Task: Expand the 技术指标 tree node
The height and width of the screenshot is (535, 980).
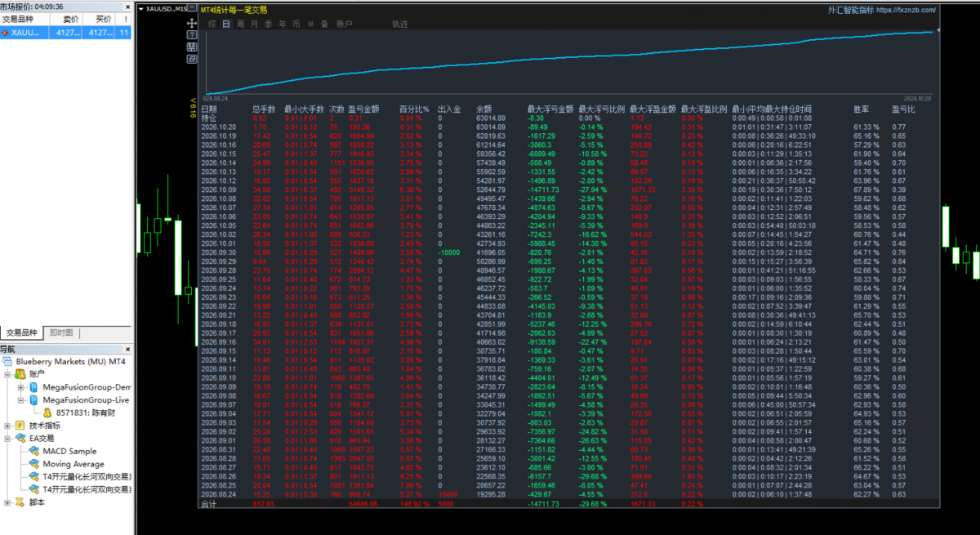Action: [x=8, y=426]
